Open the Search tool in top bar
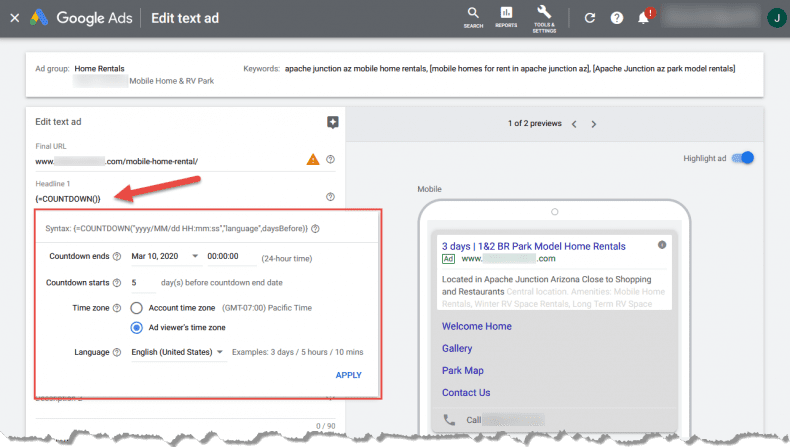 472,16
